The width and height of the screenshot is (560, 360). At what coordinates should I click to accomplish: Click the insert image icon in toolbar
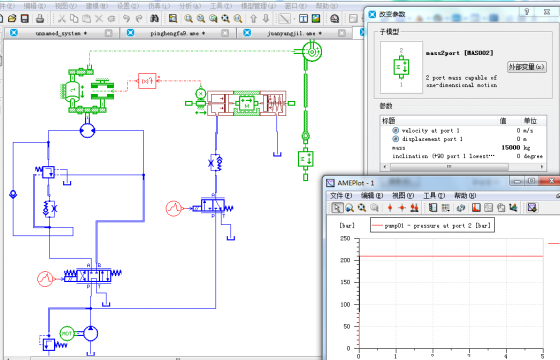[316, 19]
